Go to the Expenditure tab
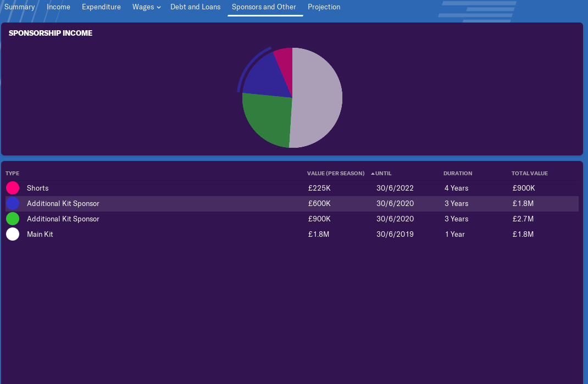Screen dimensions: 588x384 click(101, 7)
